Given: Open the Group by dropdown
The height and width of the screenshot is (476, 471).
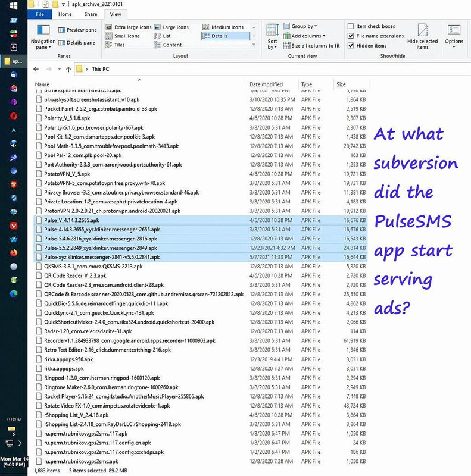Looking at the screenshot, I should [300, 26].
